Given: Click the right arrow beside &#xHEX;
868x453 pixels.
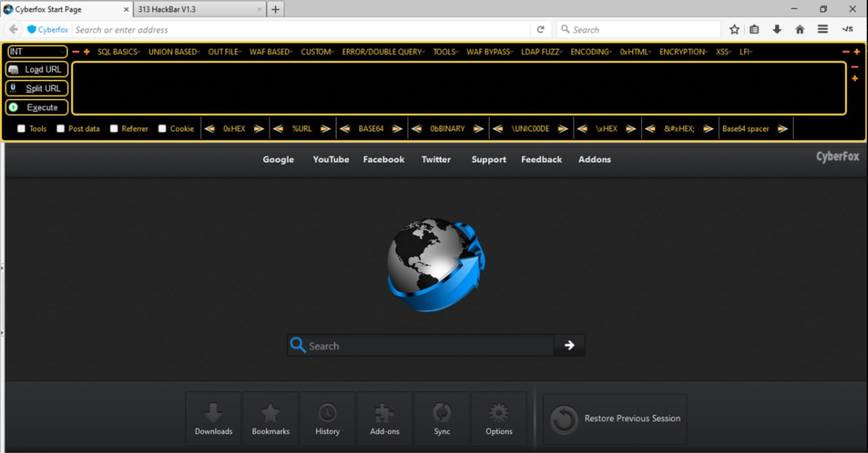Looking at the screenshot, I should pyautogui.click(x=709, y=129).
